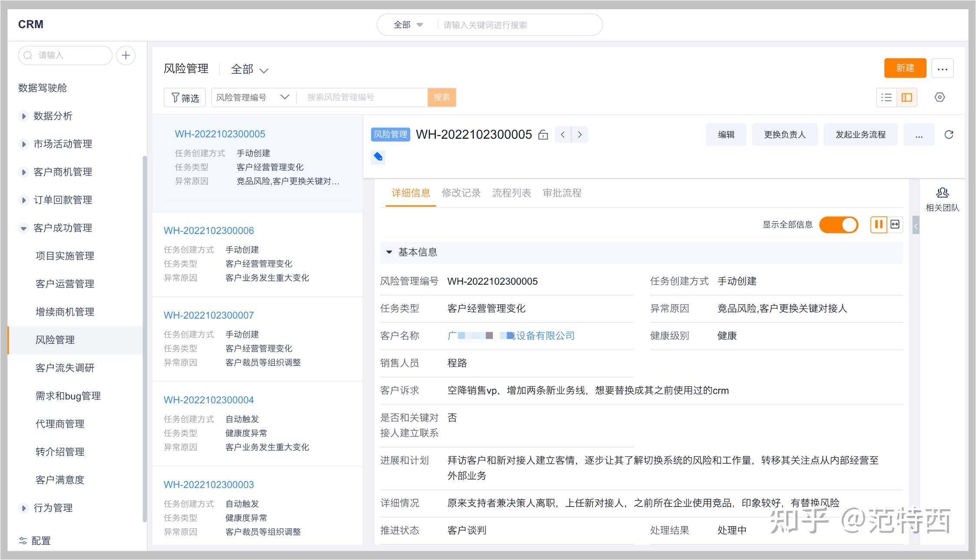Open the 审批流程 tab
The height and width of the screenshot is (560, 976).
[562, 193]
